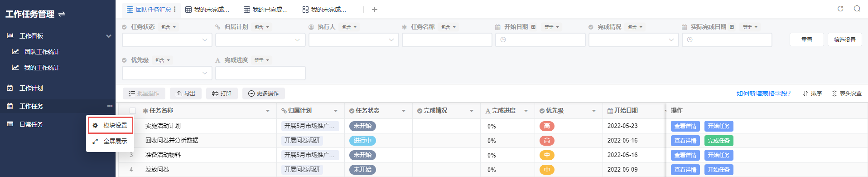The height and width of the screenshot is (177, 868).
Task: Click 开始任务 for 发放问卷 row
Action: 719,170
